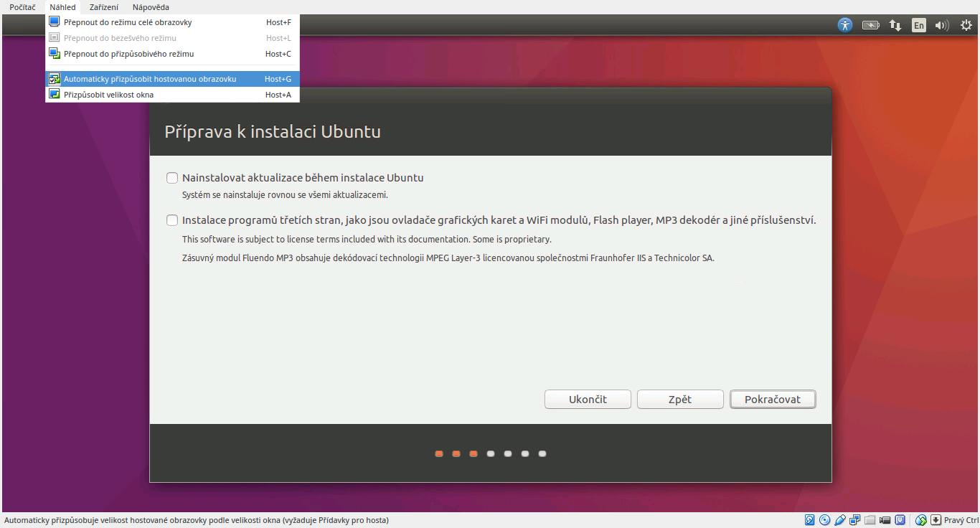Click the network adapters status icon
This screenshot has width=980, height=528.
(x=854, y=520)
